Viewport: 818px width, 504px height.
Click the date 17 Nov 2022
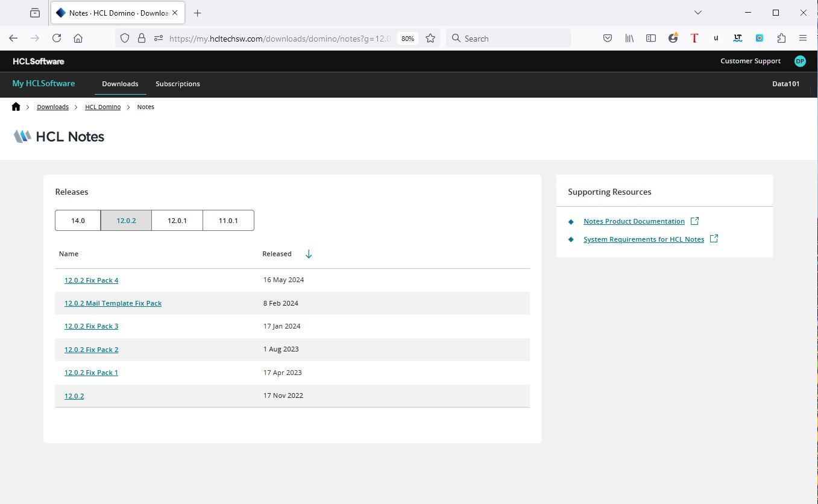[283, 395]
